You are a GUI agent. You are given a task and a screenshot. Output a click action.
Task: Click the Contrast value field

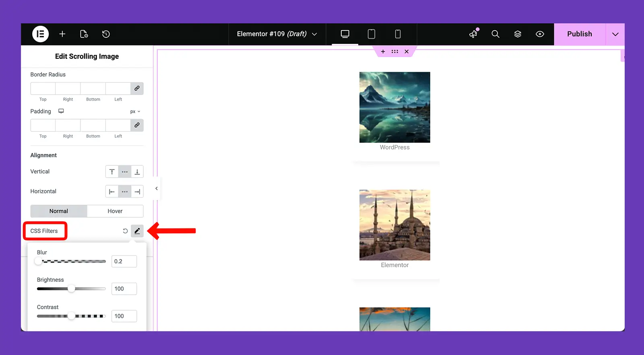(x=124, y=316)
